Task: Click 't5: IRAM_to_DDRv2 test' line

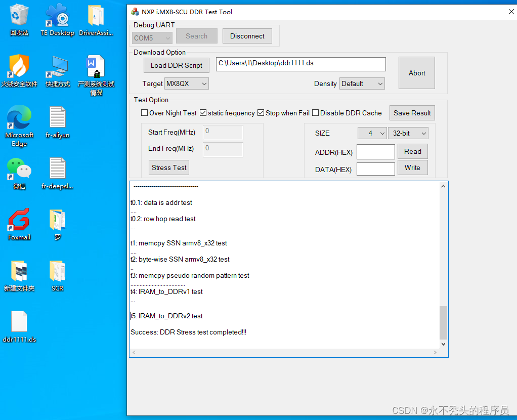Action: (166, 316)
